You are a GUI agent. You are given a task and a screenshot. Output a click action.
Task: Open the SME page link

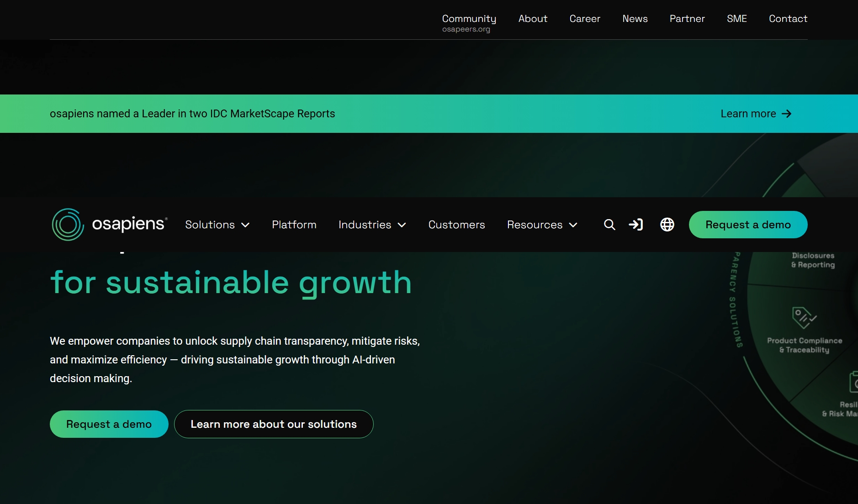click(737, 19)
